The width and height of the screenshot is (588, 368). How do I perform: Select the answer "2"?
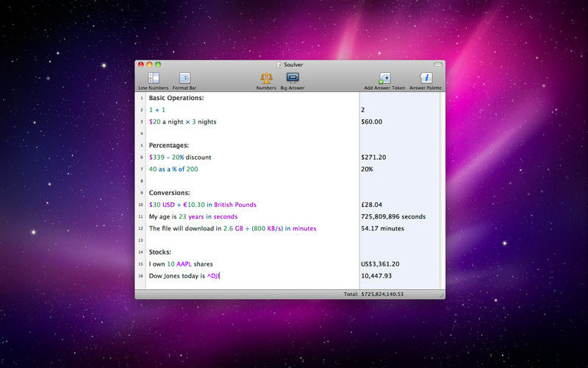[x=362, y=110]
